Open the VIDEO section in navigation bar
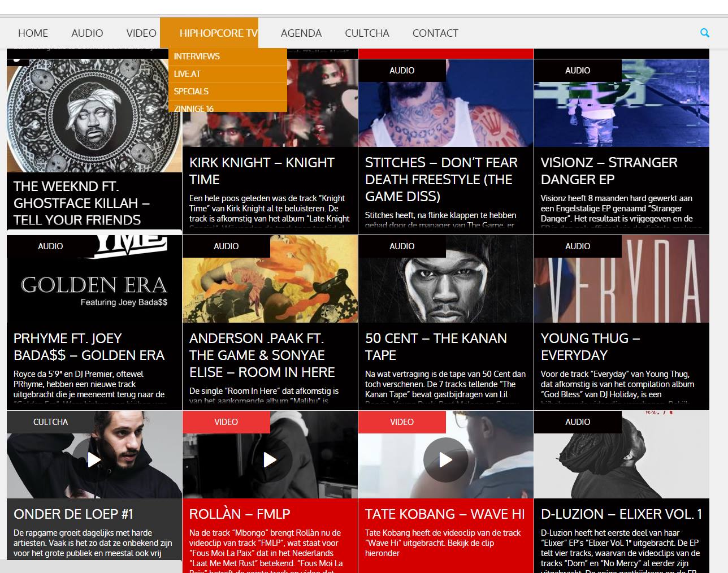Screen dimensions: 728x573 141,33
